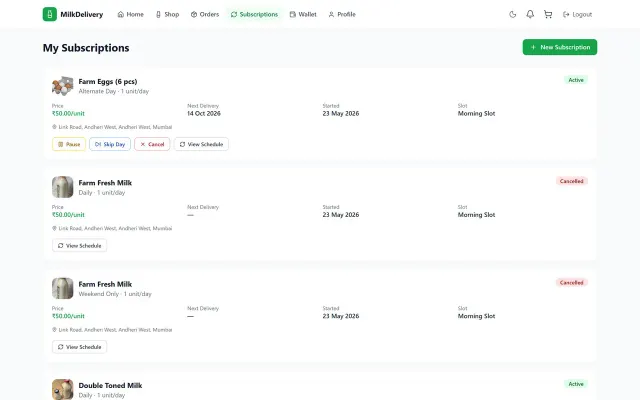Click Farm Eggs ₹50.00/unit price
The width and height of the screenshot is (640, 400).
pyautogui.click(x=68, y=113)
